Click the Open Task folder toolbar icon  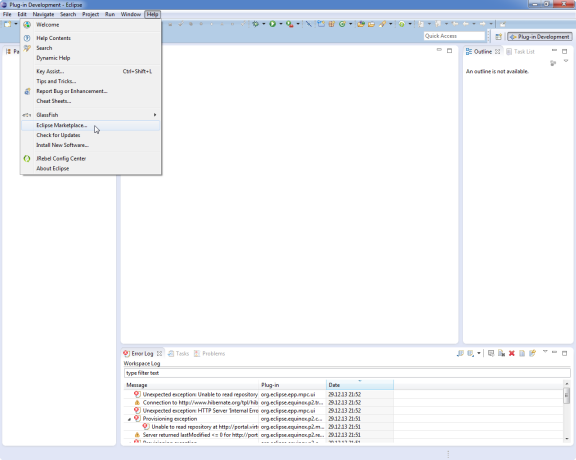[371, 24]
